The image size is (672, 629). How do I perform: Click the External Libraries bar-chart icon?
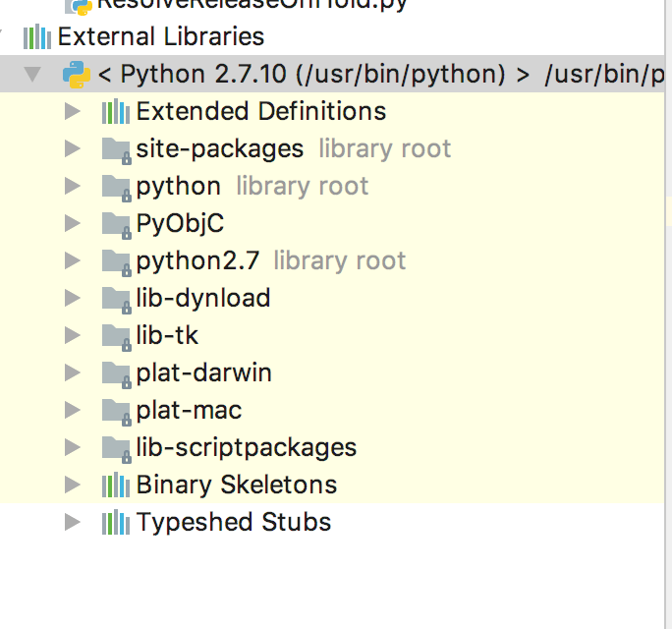[37, 37]
